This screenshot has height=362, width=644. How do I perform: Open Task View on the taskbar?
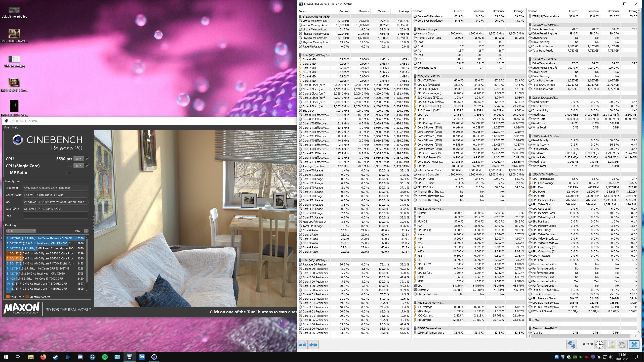click(x=18, y=357)
